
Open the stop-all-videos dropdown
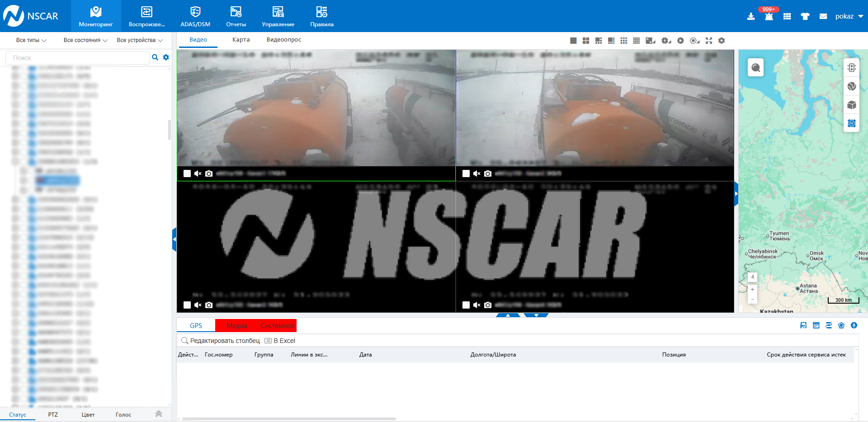point(695,41)
